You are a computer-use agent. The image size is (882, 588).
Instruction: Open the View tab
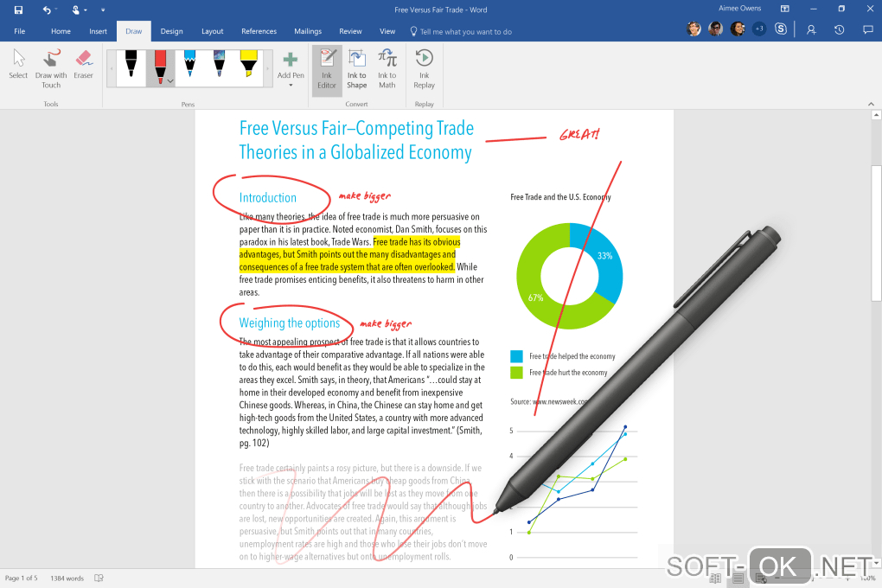tap(387, 31)
